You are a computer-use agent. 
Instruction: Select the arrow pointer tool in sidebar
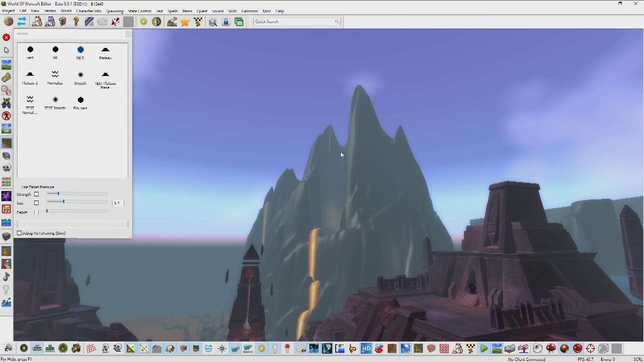[6, 50]
